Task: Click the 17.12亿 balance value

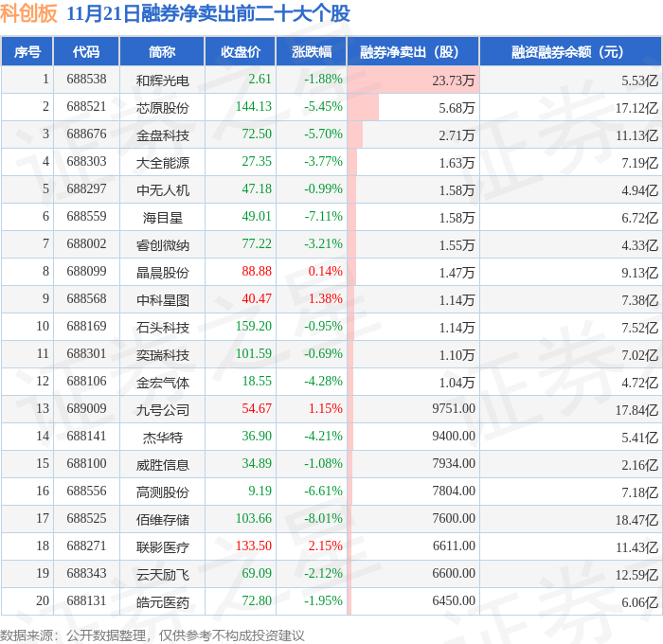Action: [x=636, y=108]
